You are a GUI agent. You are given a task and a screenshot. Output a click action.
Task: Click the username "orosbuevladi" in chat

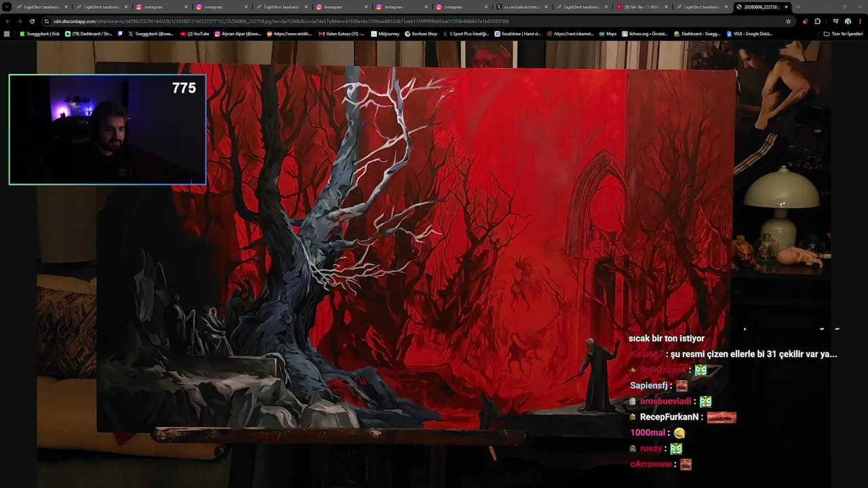665,401
